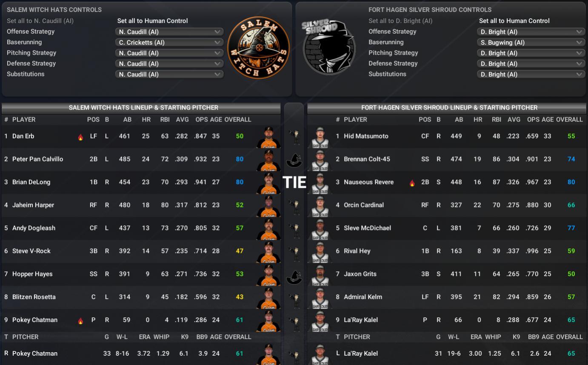Open Fort Hagen Pitching Strategy dropdown

(531, 53)
